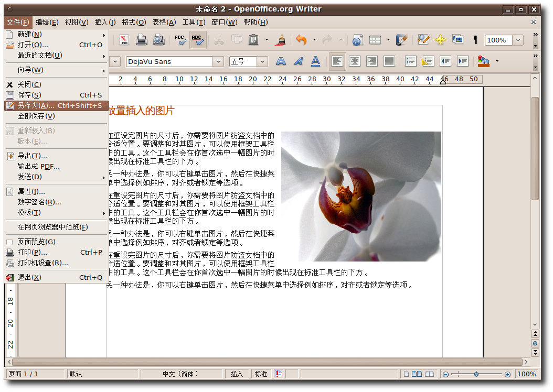Click the zoom in plus button
553x392 pixels.
tap(507, 374)
